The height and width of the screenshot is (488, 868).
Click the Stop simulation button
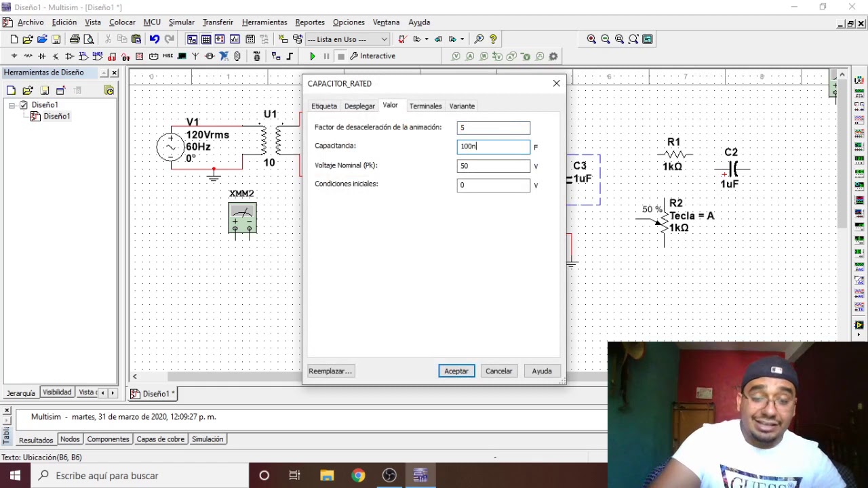[x=341, y=56]
